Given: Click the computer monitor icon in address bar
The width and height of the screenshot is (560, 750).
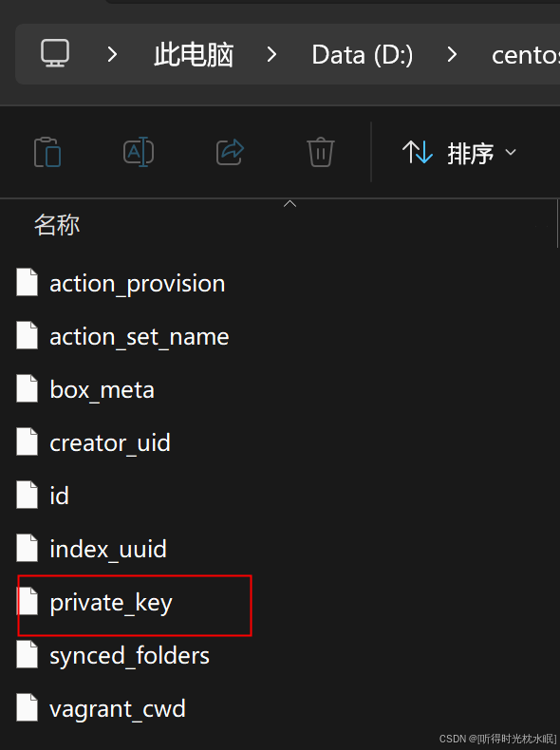Looking at the screenshot, I should (x=55, y=53).
